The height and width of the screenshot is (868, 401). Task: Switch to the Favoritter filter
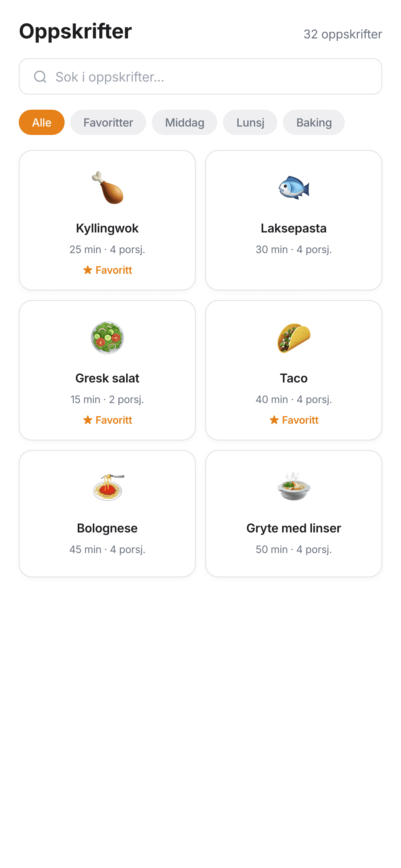tap(108, 122)
